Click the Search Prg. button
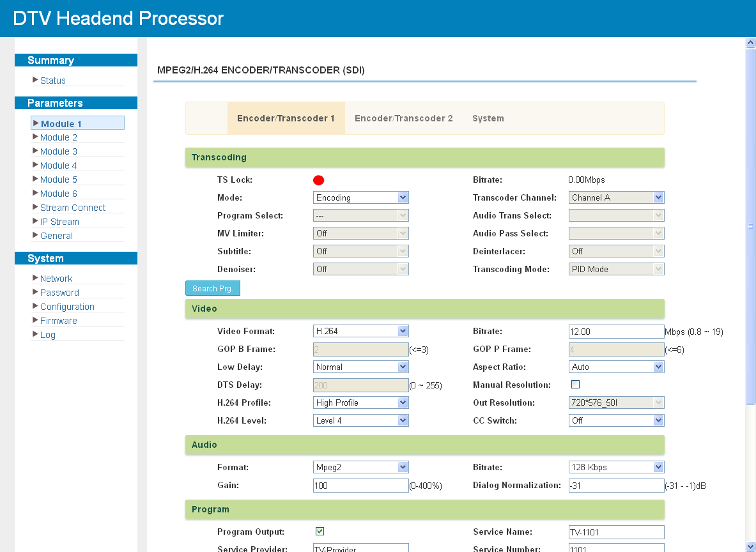756x552 pixels. tap(213, 288)
